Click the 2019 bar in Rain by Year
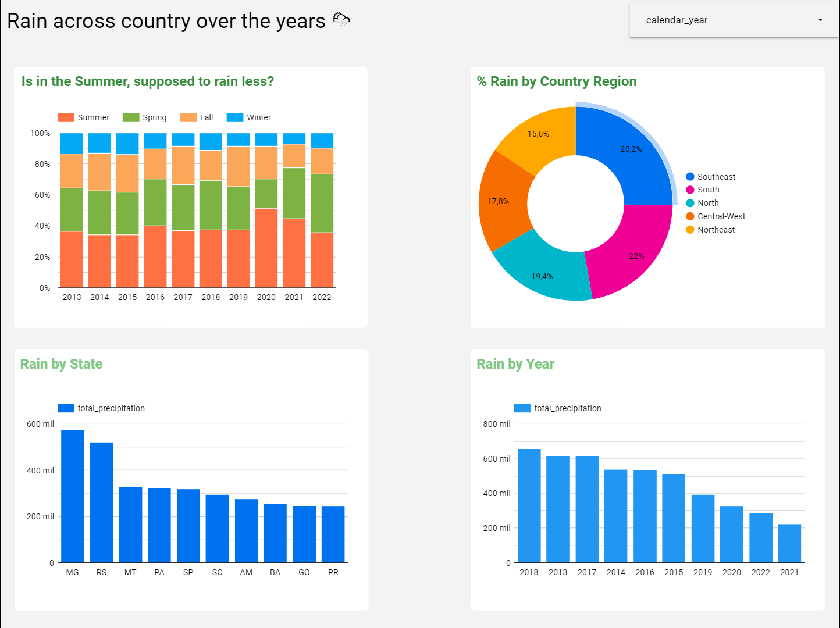 point(703,529)
